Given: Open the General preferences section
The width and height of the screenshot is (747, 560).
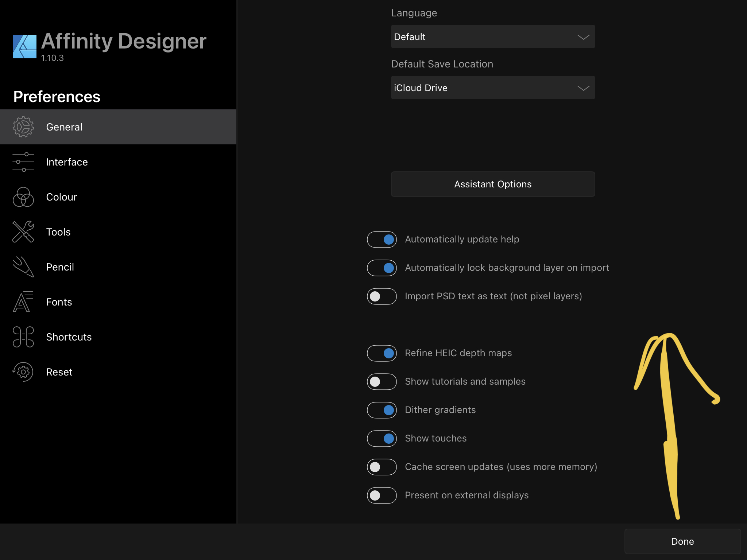Looking at the screenshot, I should coord(118,127).
